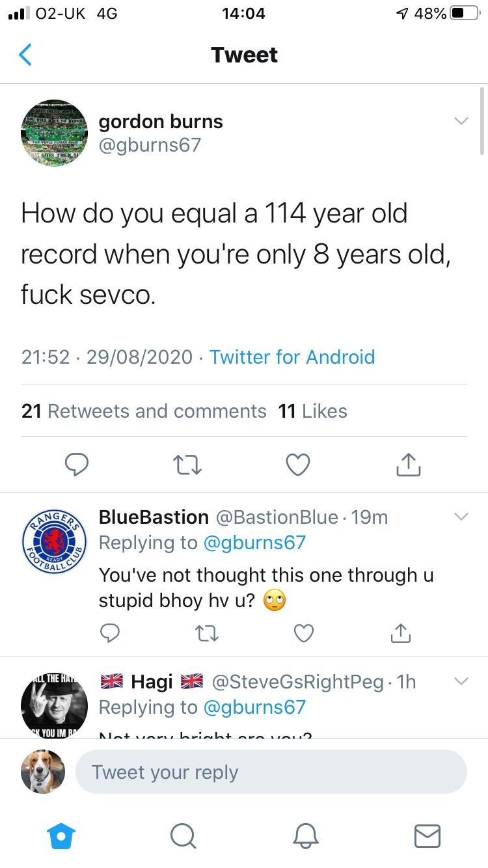The height and width of the screenshot is (868, 488).
Task: Tap the back arrow to leave tweet
Action: (x=25, y=55)
